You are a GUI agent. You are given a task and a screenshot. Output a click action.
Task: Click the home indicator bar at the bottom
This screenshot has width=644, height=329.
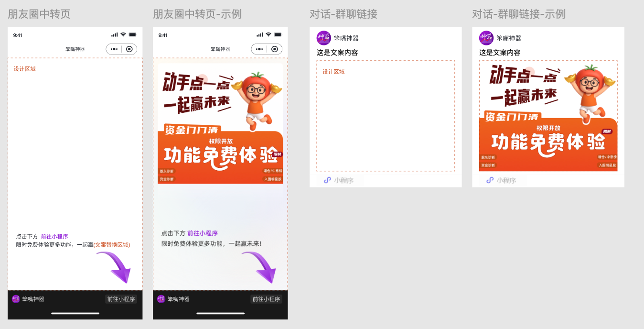point(75,313)
